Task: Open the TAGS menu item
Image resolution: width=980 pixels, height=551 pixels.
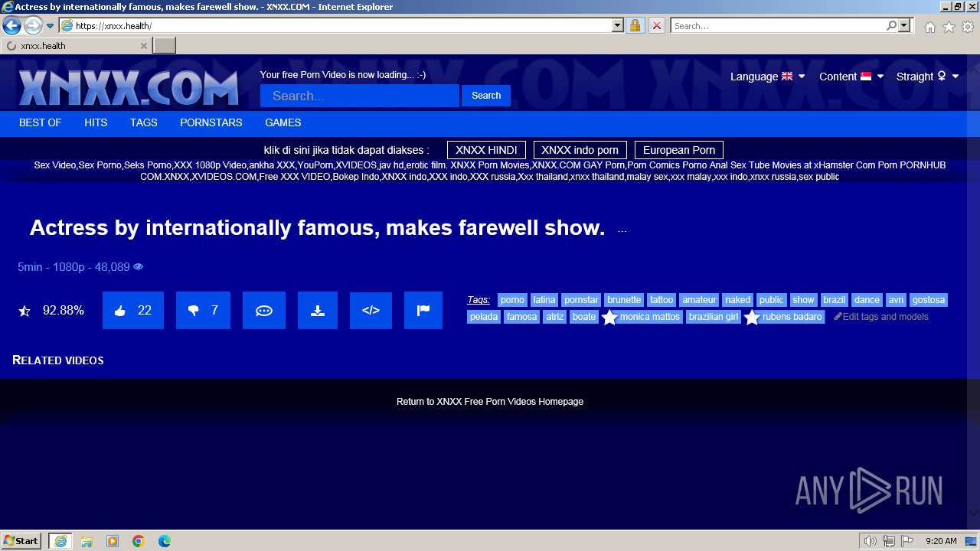Action: (143, 122)
